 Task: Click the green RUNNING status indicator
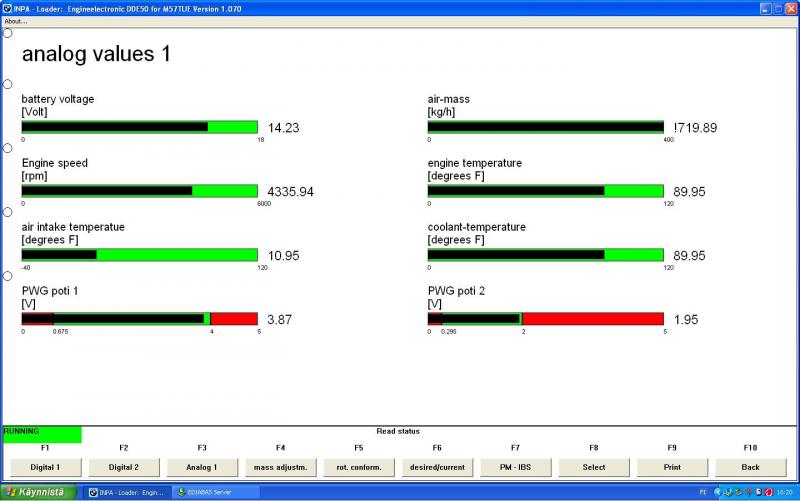42,435
